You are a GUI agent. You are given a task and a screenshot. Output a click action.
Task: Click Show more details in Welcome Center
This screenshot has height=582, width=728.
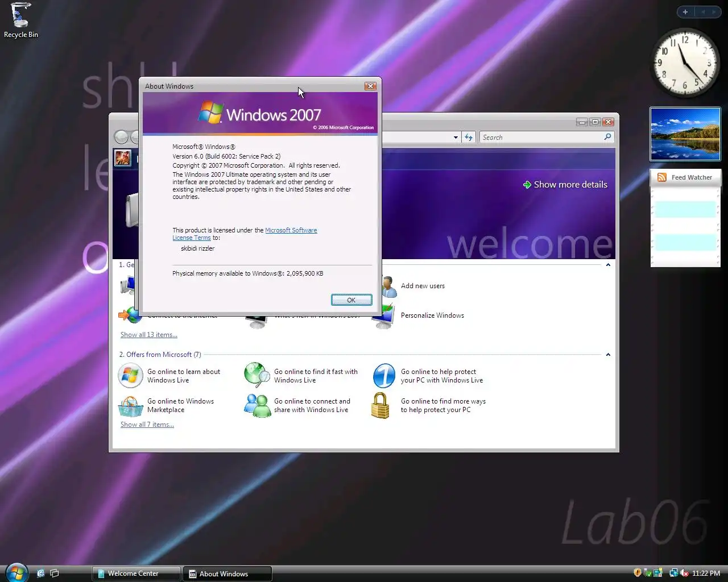[x=565, y=185]
